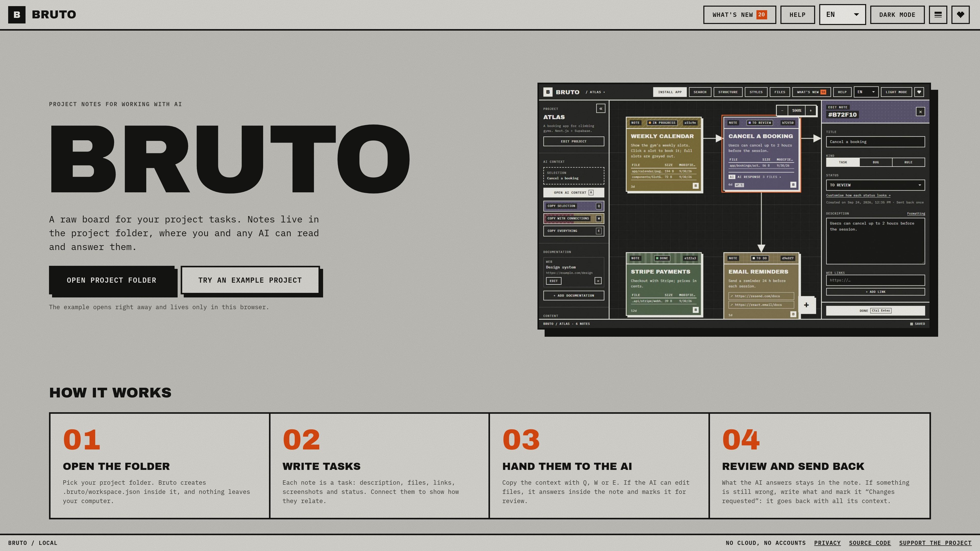Close the Edit Note panel with the X
The image size is (980, 551).
coord(920,111)
